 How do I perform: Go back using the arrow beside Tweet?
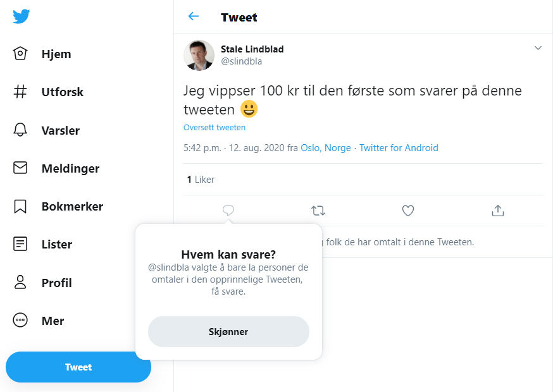[194, 16]
